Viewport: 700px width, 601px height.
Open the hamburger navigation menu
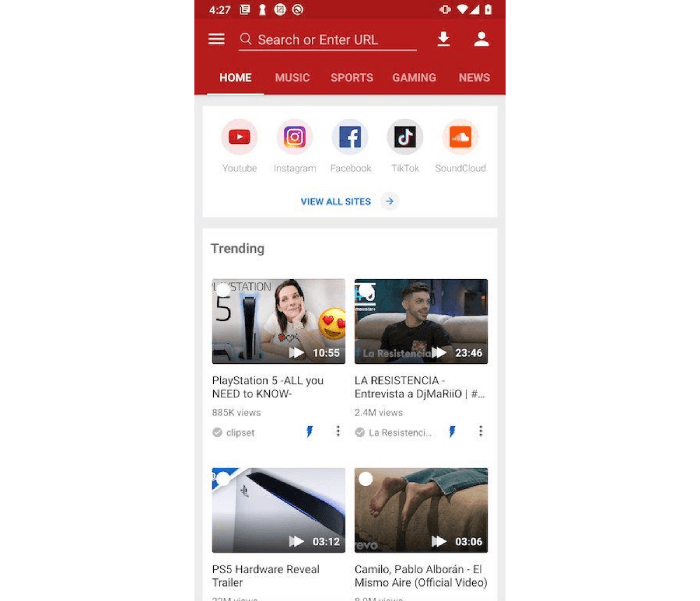[x=216, y=39]
